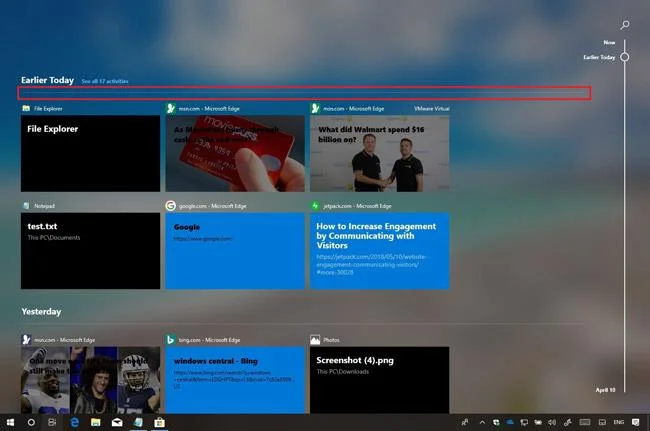
Task: Open the volume speaker icon
Action: [x=552, y=422]
